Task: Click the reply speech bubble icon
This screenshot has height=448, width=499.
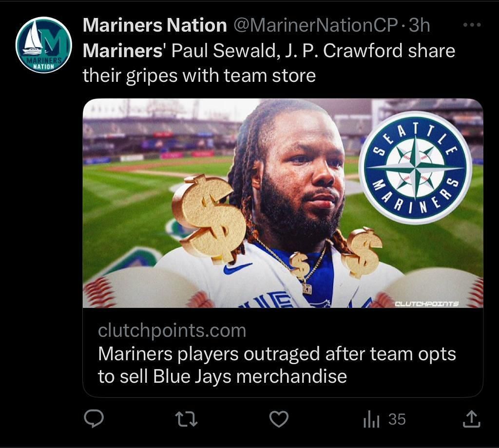Action: click(x=94, y=418)
